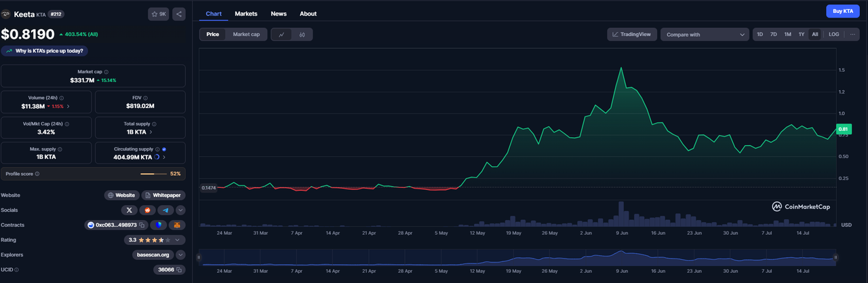The height and width of the screenshot is (283, 868).
Task: Click the Profile score info icon
Action: 37,174
